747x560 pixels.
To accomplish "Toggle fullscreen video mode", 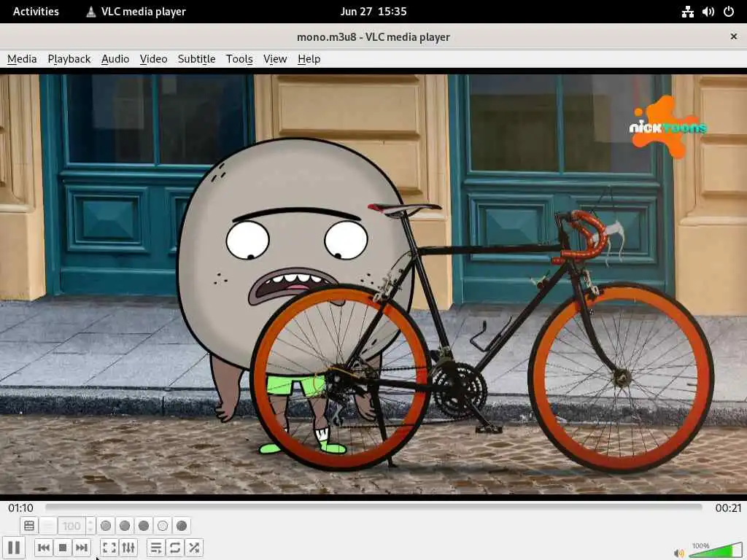I will click(109, 548).
